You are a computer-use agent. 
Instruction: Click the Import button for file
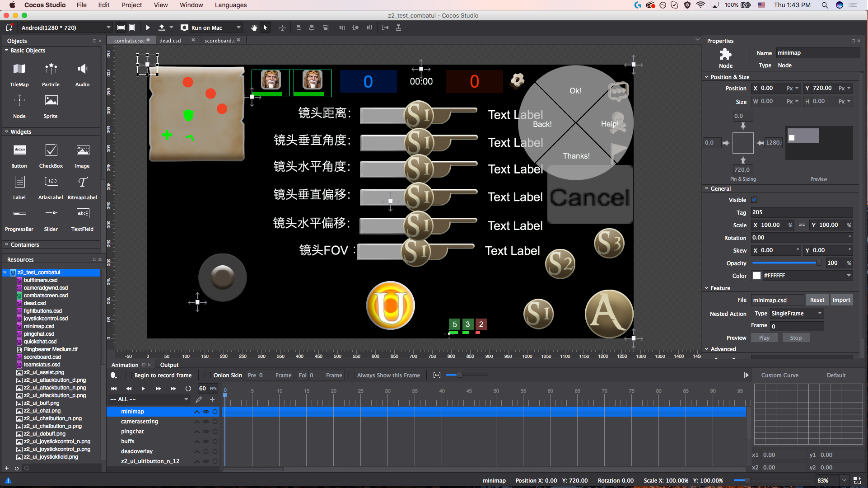(x=841, y=300)
